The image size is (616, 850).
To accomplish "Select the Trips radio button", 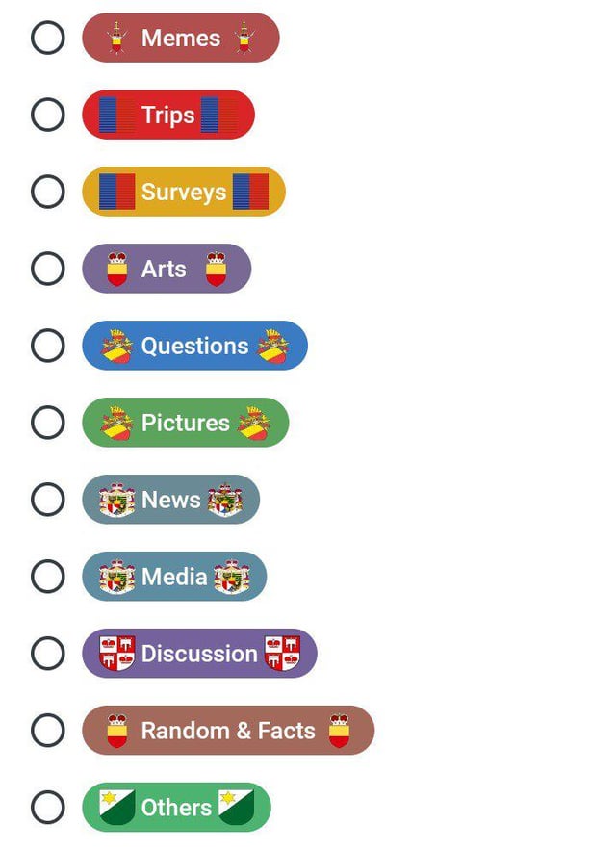I will pyautogui.click(x=48, y=115).
